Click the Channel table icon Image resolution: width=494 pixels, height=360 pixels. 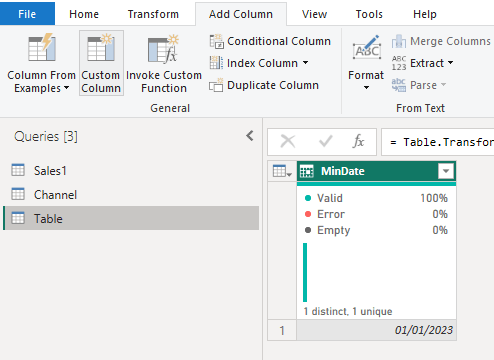pyautogui.click(x=18, y=194)
